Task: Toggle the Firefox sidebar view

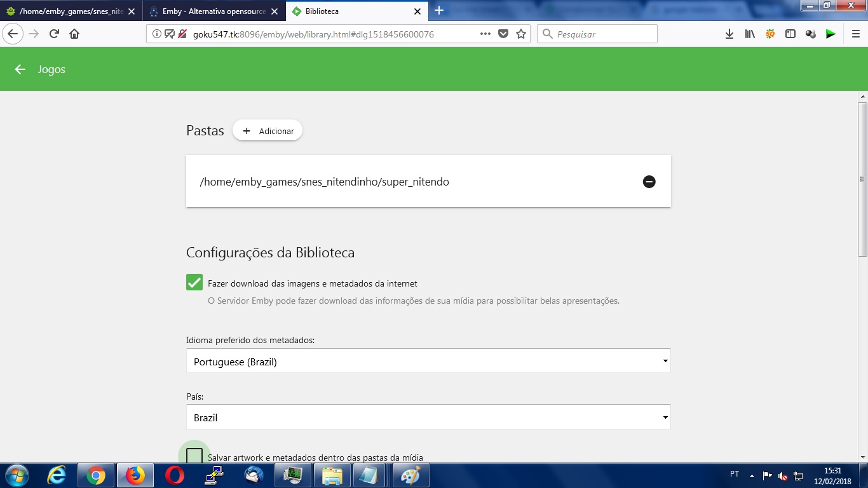Action: pos(790,34)
